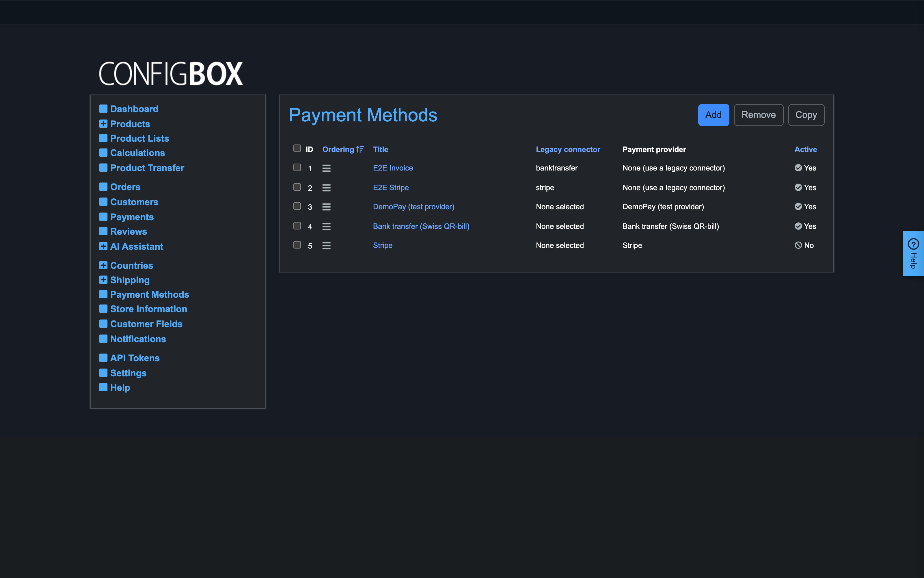The image size is (924, 578).
Task: Click the reorder handle for Bank transfer row
Action: point(326,227)
